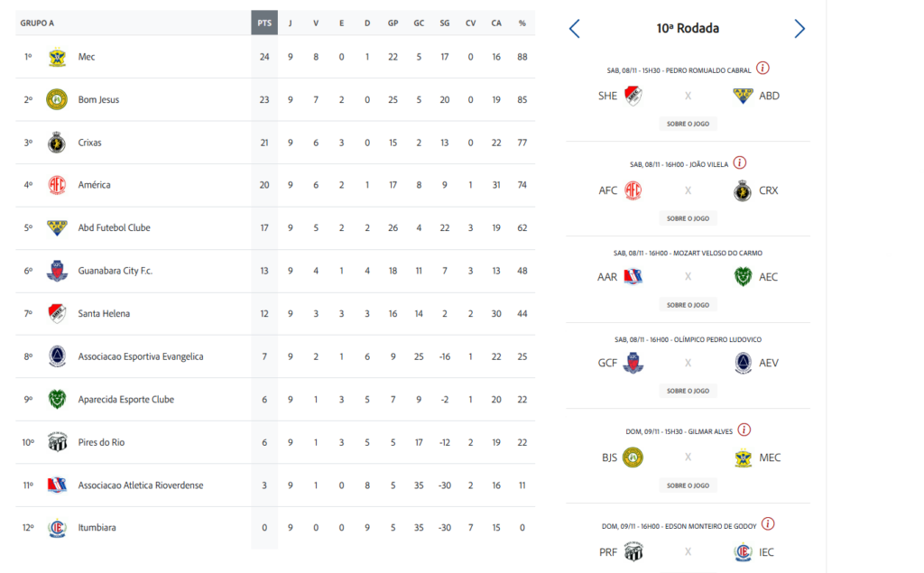Screen dimensions: 924x573
Task: Click the Itumbiara team crest
Action: pos(57,528)
